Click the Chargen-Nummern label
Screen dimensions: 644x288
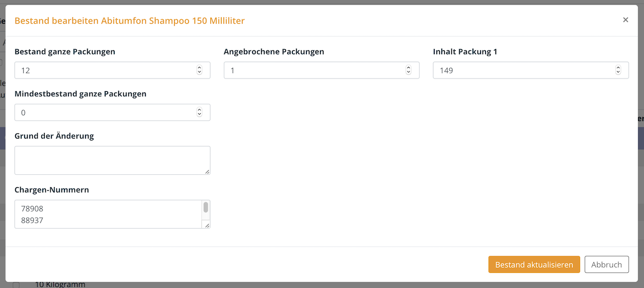(x=52, y=190)
